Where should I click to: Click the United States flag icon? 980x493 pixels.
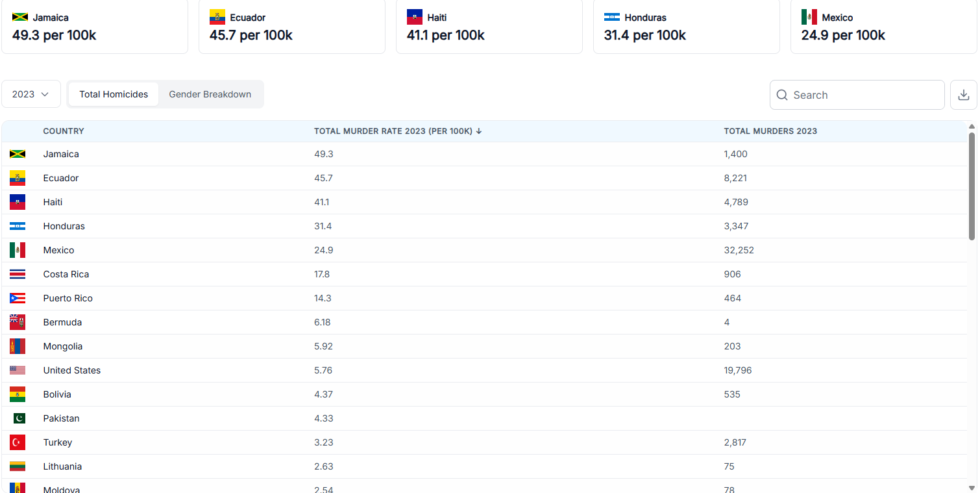pyautogui.click(x=18, y=370)
